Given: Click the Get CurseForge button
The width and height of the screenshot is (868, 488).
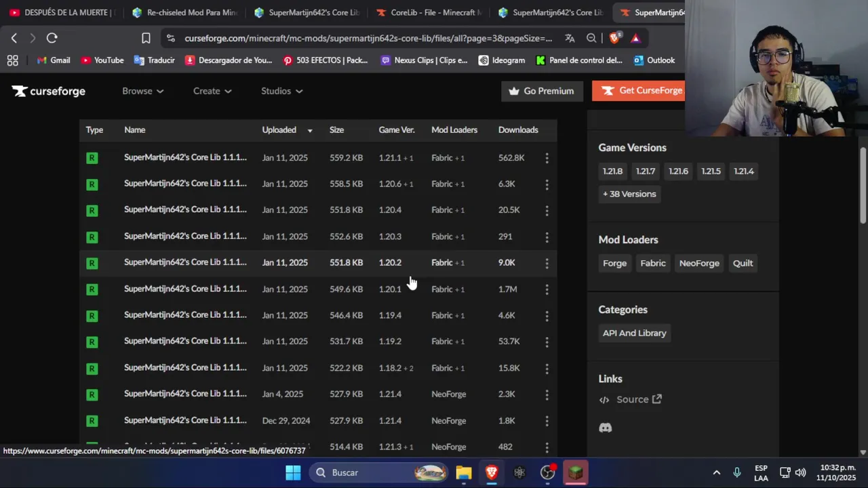Looking at the screenshot, I should [638, 91].
